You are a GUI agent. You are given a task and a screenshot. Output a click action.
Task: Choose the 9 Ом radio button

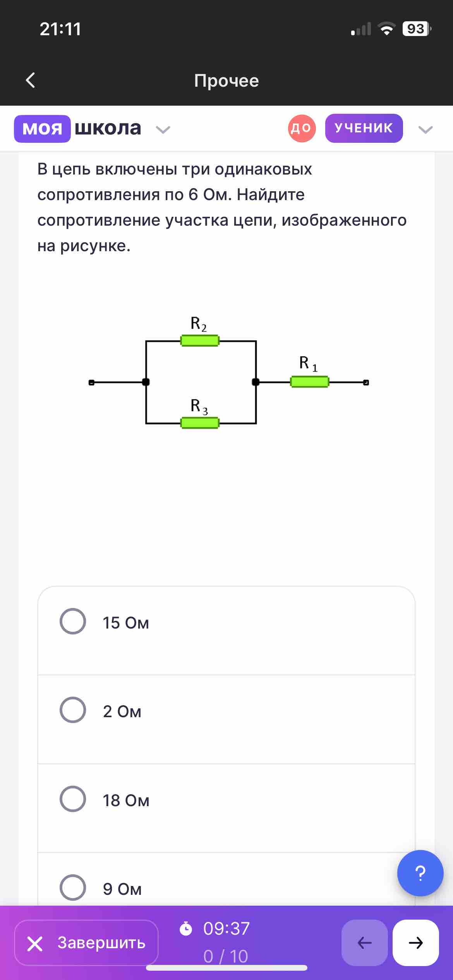pos(73,887)
